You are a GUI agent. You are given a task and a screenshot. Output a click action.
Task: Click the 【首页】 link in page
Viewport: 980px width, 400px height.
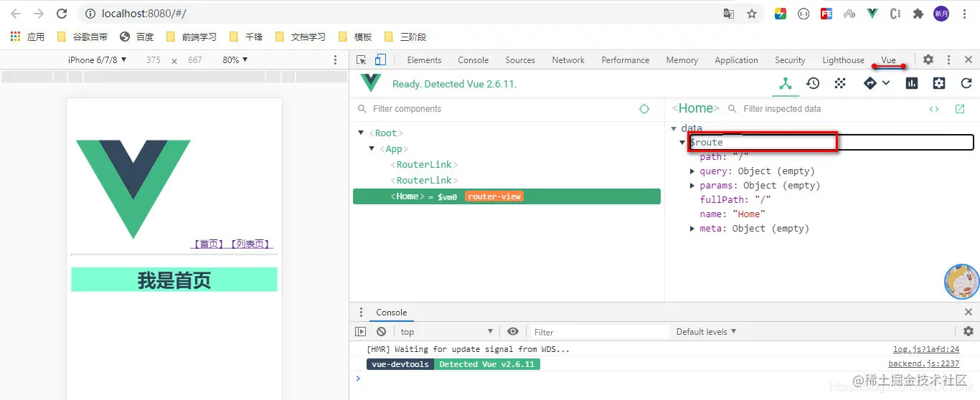coord(209,244)
